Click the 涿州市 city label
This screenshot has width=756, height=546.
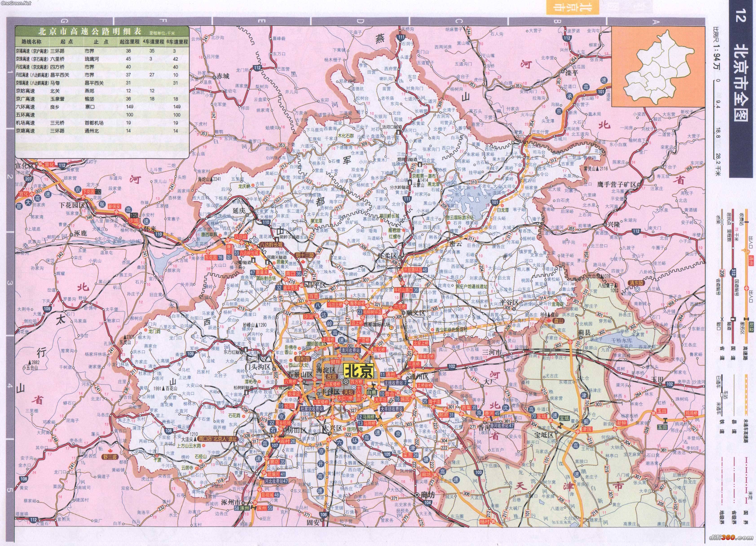tap(231, 503)
